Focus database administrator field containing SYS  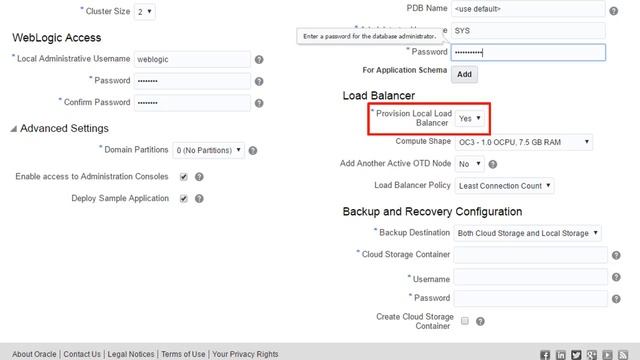(x=528, y=31)
